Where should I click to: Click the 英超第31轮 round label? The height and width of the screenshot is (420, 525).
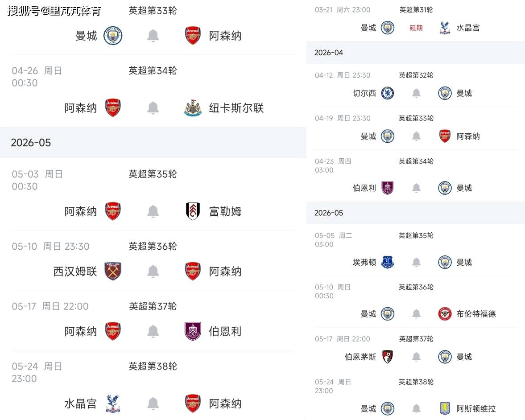pyautogui.click(x=416, y=10)
